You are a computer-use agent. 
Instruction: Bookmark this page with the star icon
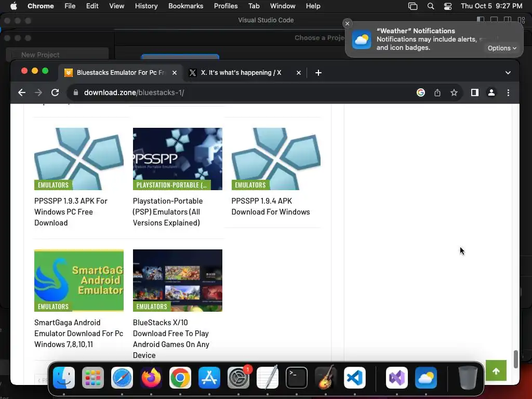tap(454, 92)
